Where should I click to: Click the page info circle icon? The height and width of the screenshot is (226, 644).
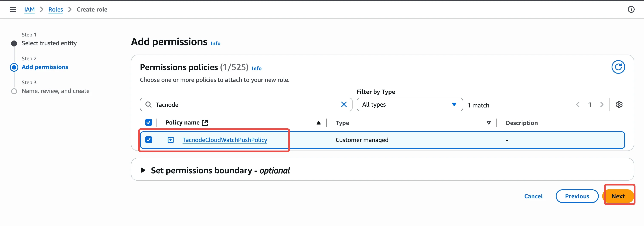pos(631,10)
